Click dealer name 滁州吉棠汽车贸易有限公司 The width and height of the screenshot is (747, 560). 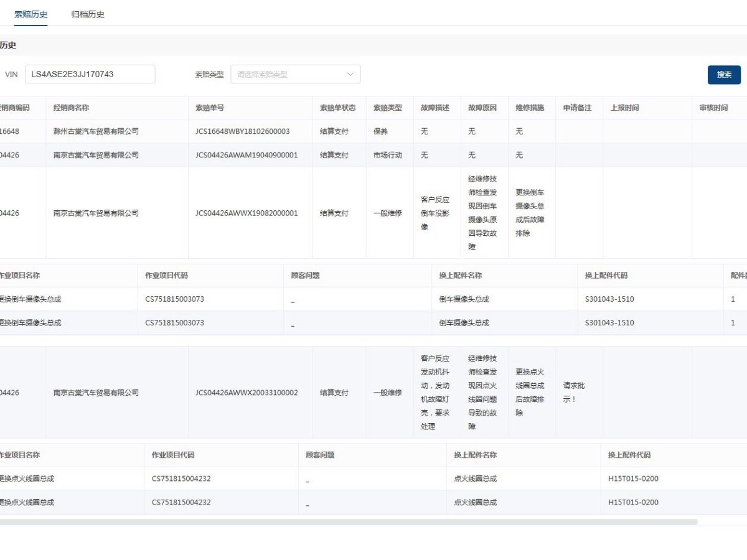[96, 131]
